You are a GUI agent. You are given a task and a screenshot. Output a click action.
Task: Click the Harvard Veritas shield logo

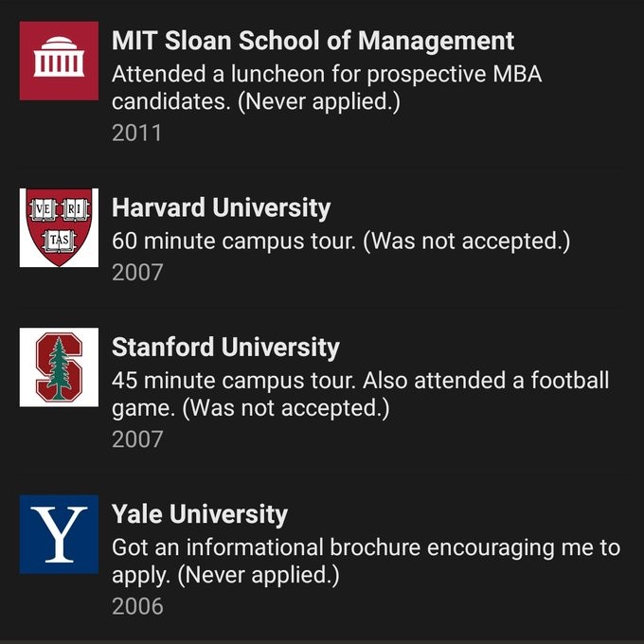[x=59, y=227]
